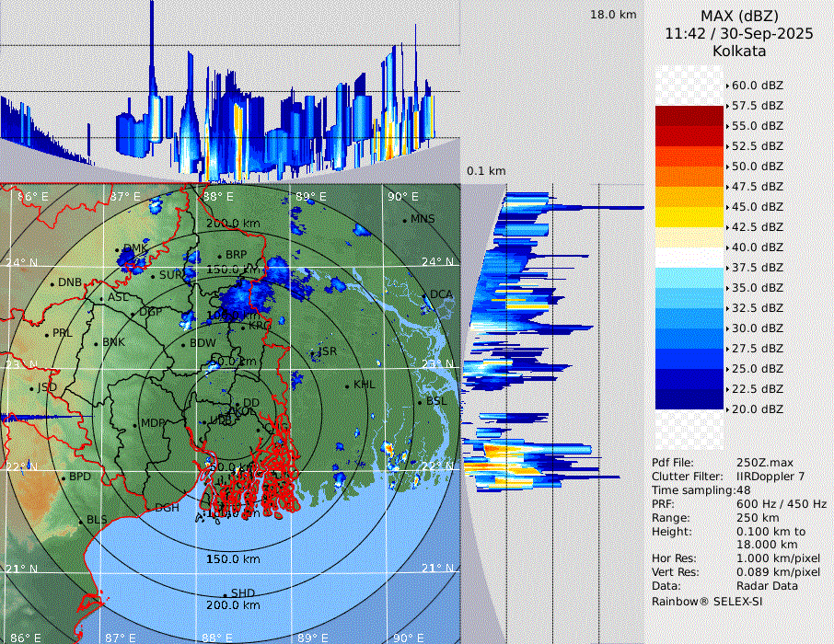The width and height of the screenshot is (834, 644).
Task: Click the arrow marker beside 60.0 dBZ
Action: pyautogui.click(x=728, y=86)
